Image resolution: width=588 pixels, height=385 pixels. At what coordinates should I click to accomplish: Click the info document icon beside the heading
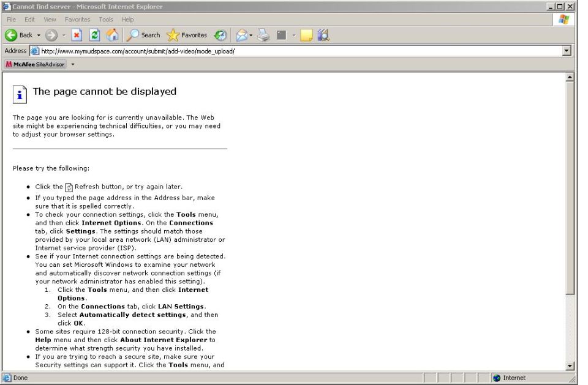click(20, 94)
